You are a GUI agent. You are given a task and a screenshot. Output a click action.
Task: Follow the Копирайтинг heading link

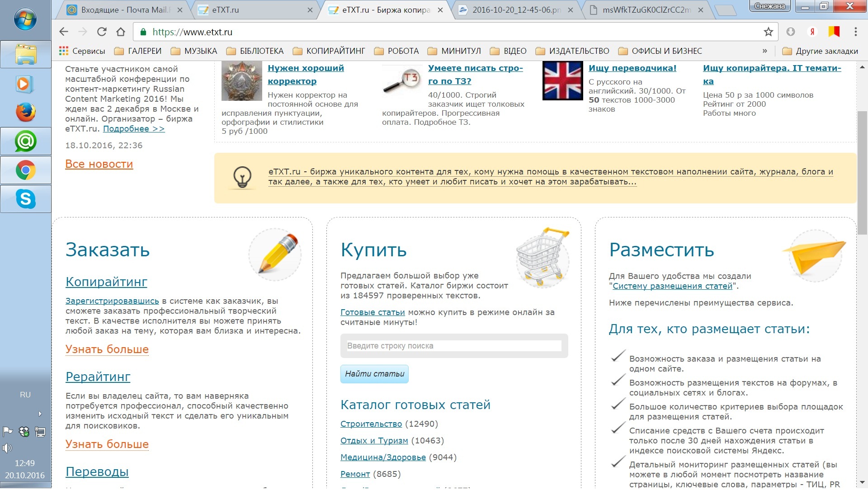[106, 282]
